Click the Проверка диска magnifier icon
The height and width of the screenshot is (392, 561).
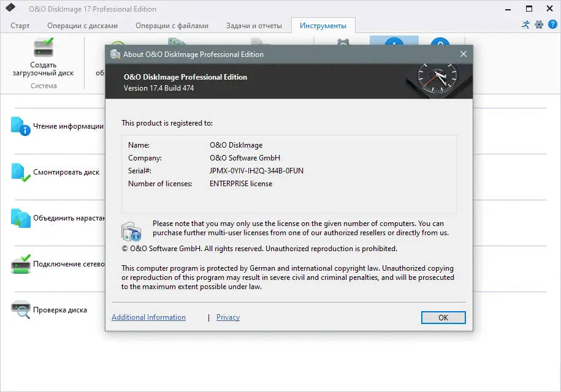point(20,310)
